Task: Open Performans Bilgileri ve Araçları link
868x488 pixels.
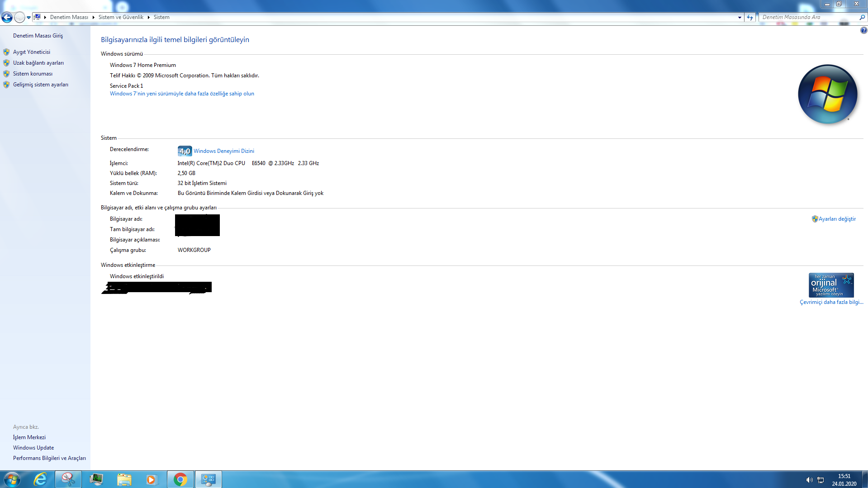Action: coord(49,458)
